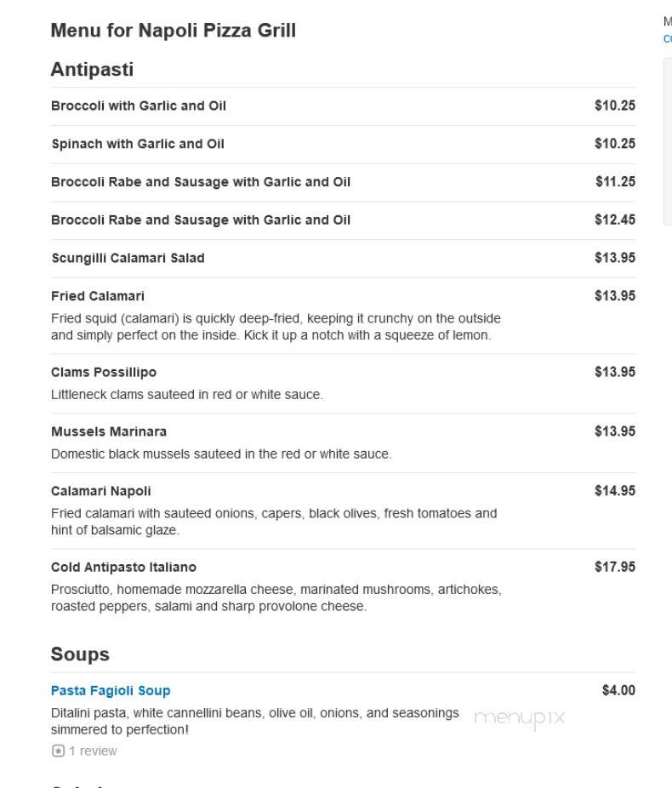Open the 1 review link
The width and height of the screenshot is (672, 788).
point(93,751)
